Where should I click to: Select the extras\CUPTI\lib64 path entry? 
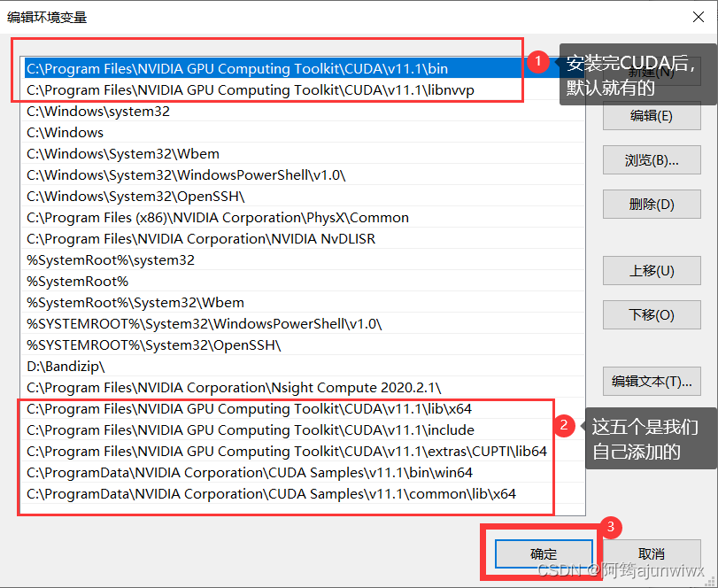[x=302, y=452]
